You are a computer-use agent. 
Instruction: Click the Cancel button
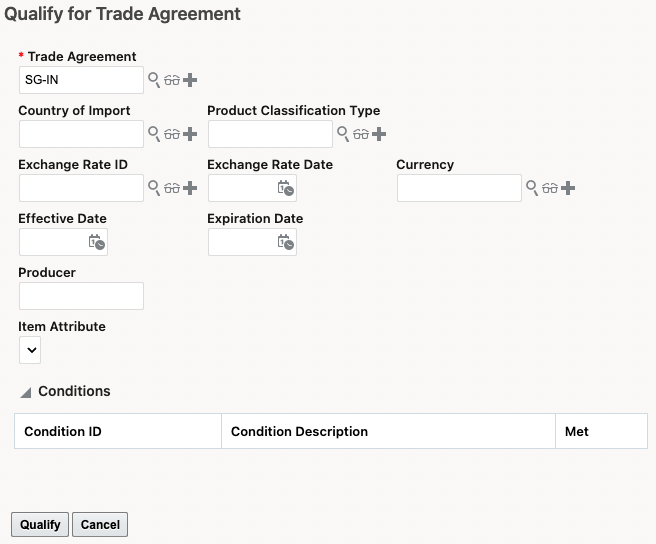[x=100, y=524]
